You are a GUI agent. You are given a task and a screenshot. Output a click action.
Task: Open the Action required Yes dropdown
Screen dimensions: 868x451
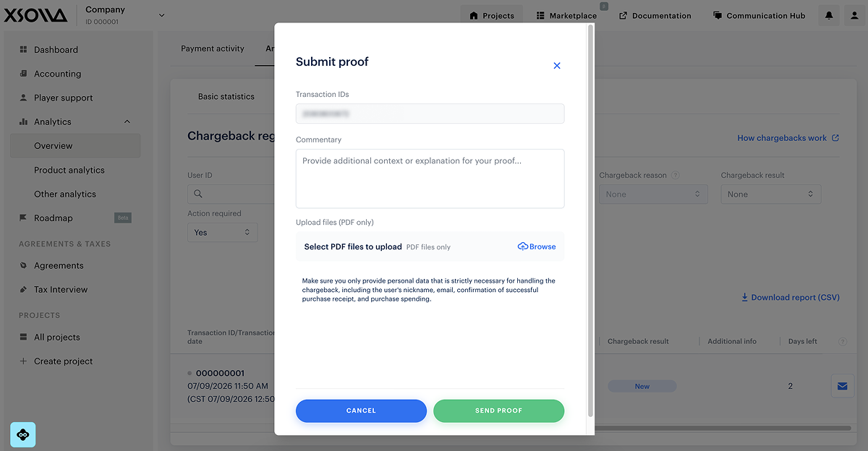[222, 233]
